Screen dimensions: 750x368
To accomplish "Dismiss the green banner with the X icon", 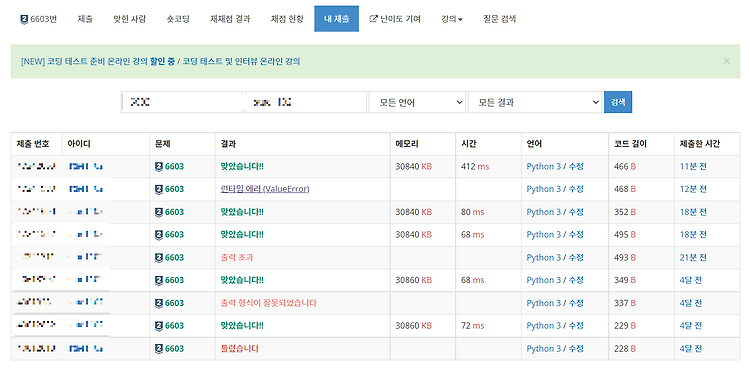I will point(727,61).
